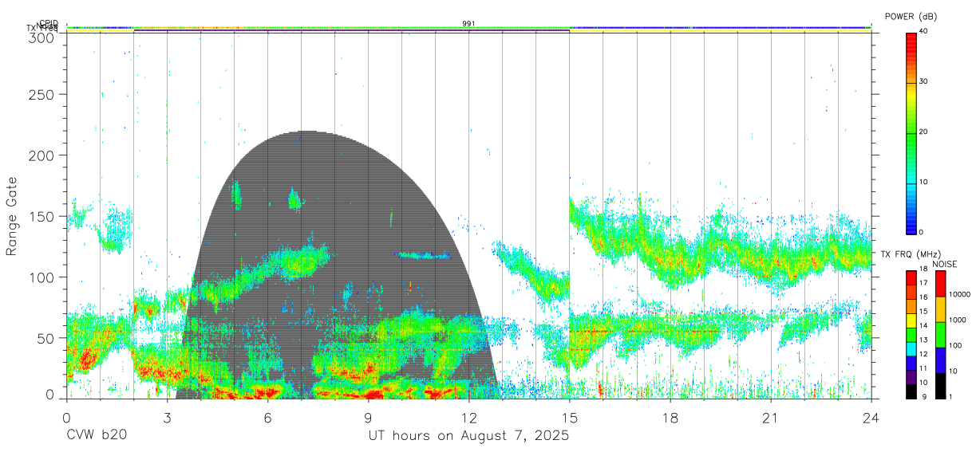
Task: Click the cyan segment of the TX FRQ color bar
Action: click(x=911, y=348)
